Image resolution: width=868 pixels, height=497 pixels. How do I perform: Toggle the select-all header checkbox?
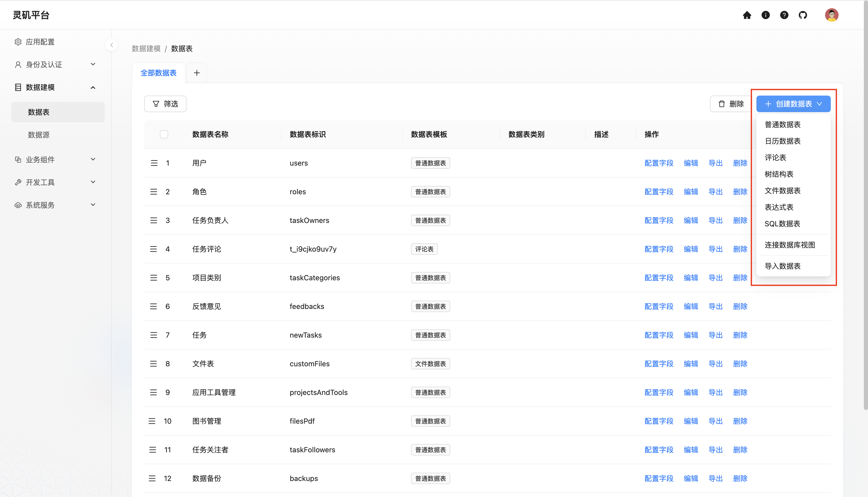click(x=164, y=135)
